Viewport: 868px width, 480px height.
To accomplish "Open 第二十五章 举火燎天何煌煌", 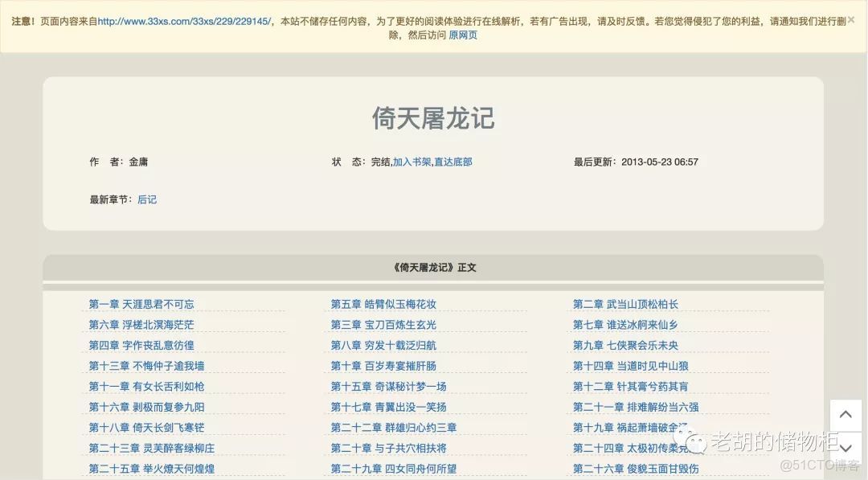I will coord(154,468).
